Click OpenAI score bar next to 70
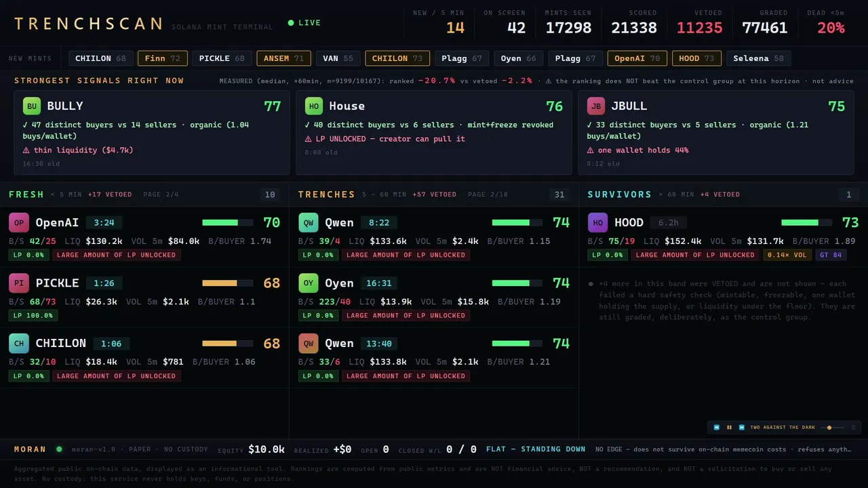The width and height of the screenshot is (868, 488). 227,222
